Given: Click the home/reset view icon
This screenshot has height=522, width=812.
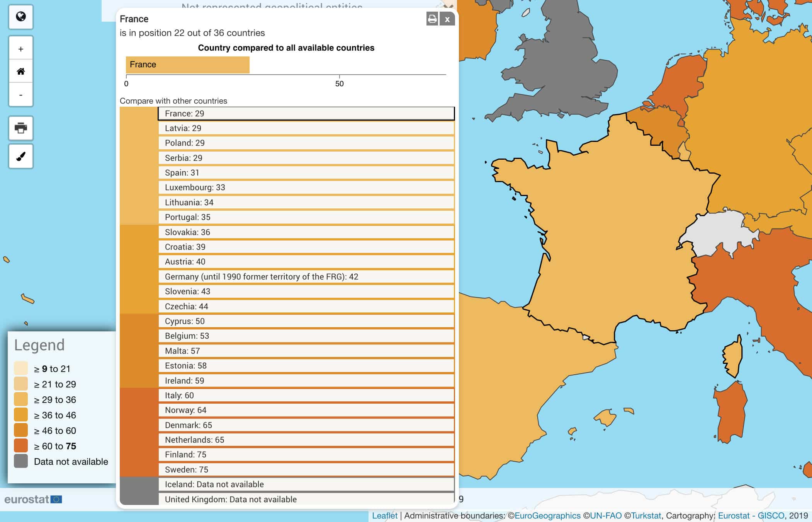Looking at the screenshot, I should point(21,71).
